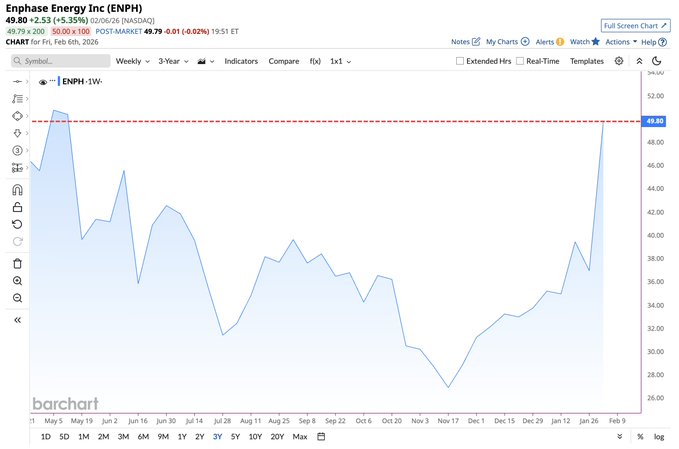This screenshot has width=679, height=449.
Task: Open the chart type dropdown
Action: click(206, 61)
